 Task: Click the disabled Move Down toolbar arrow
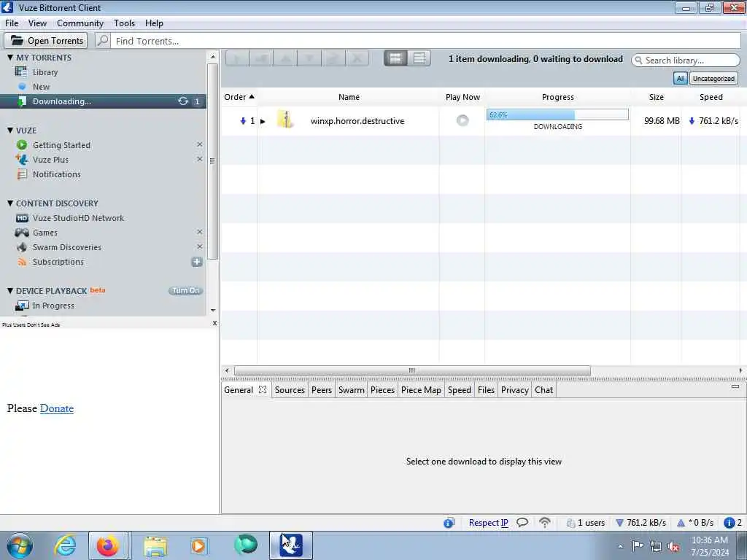click(309, 58)
